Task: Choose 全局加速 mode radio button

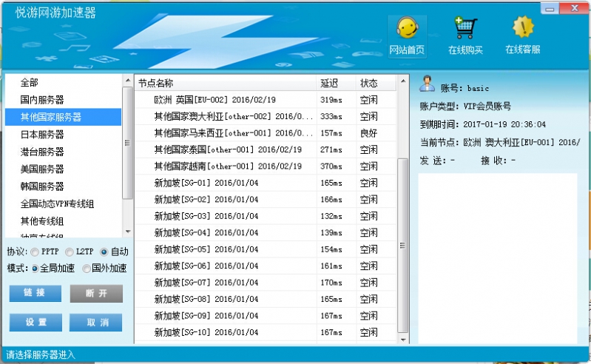Action: [x=35, y=269]
